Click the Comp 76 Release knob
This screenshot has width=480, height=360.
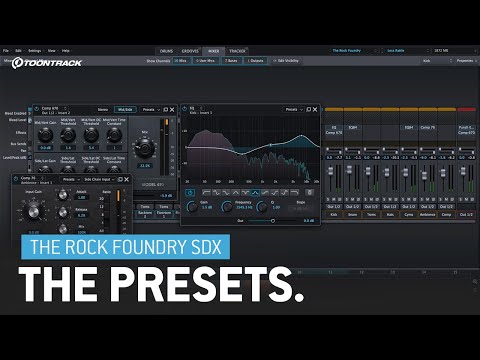pyautogui.click(x=63, y=212)
